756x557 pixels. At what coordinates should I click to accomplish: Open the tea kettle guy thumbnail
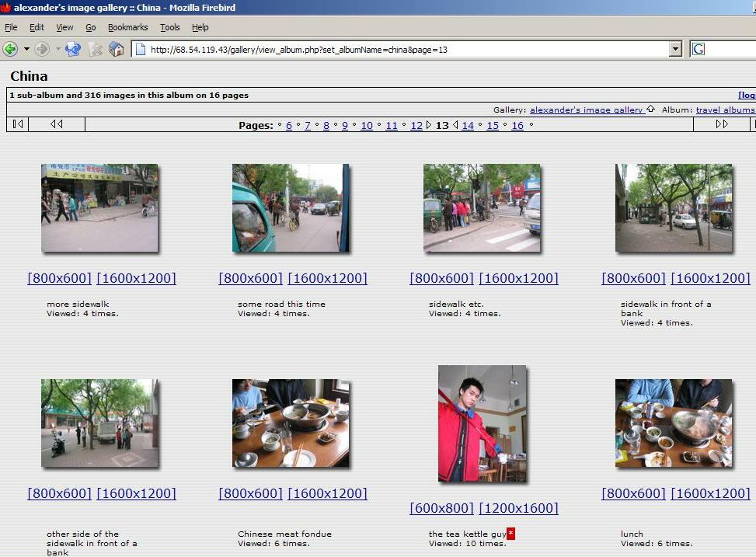[482, 423]
